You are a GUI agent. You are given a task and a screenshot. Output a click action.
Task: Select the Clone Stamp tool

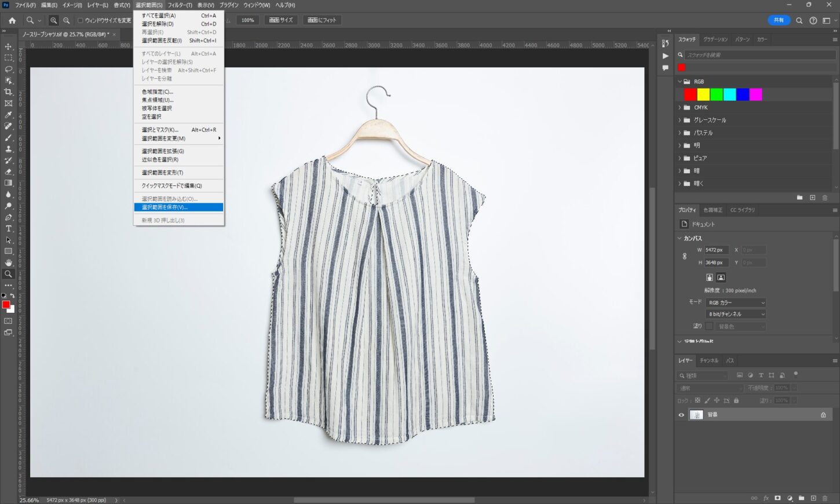8,149
